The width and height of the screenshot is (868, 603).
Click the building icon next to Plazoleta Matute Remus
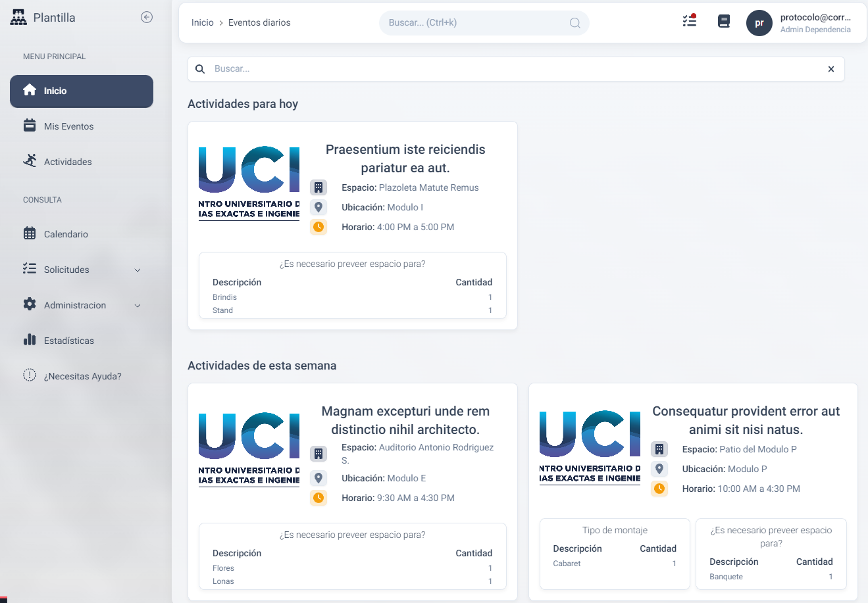(x=319, y=187)
